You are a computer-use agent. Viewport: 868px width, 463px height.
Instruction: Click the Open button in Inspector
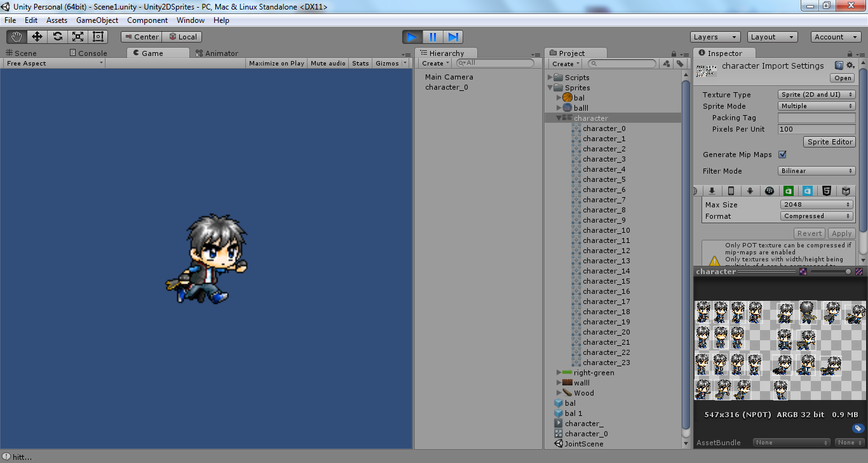(x=843, y=78)
